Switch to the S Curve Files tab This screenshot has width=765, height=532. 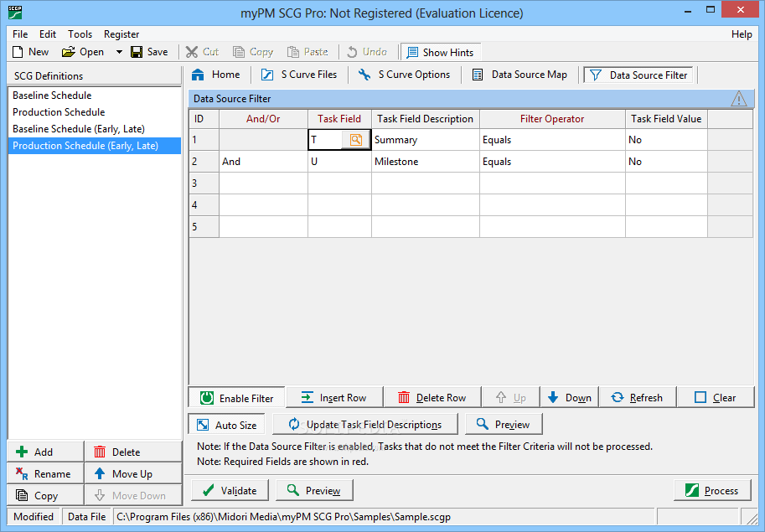pos(299,75)
